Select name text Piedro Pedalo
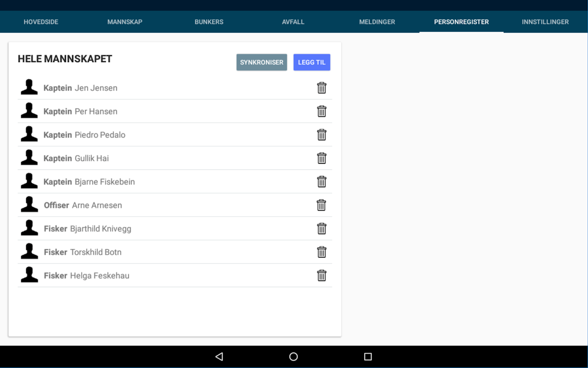 [100, 135]
